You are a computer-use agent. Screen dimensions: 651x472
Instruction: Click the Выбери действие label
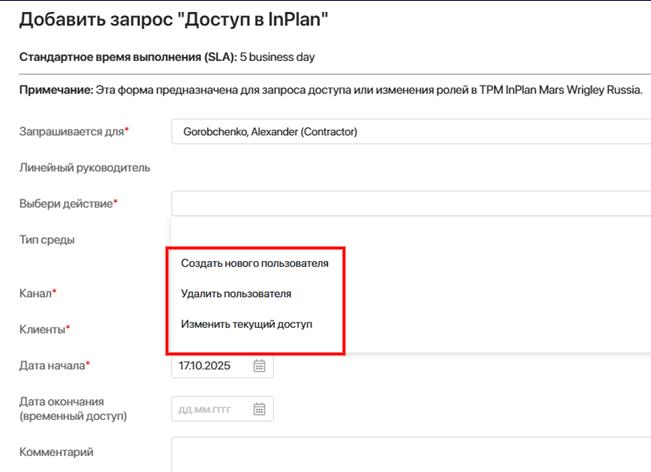click(x=68, y=203)
